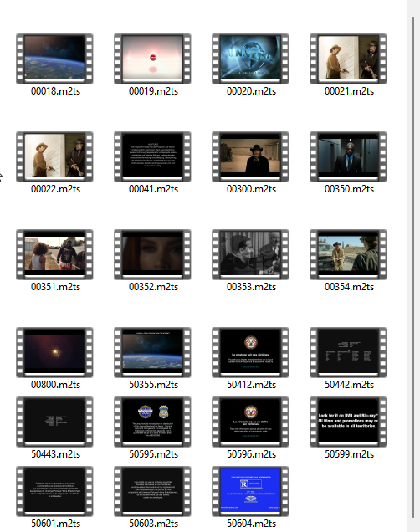Click the file name 50603.m2ts
The image size is (420, 532).
click(153, 524)
